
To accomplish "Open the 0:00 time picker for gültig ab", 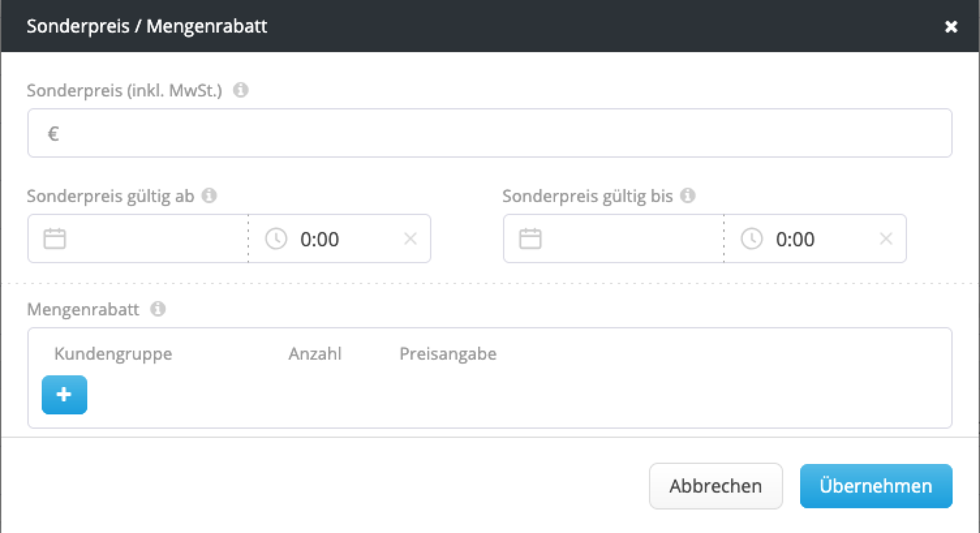I will (319, 239).
